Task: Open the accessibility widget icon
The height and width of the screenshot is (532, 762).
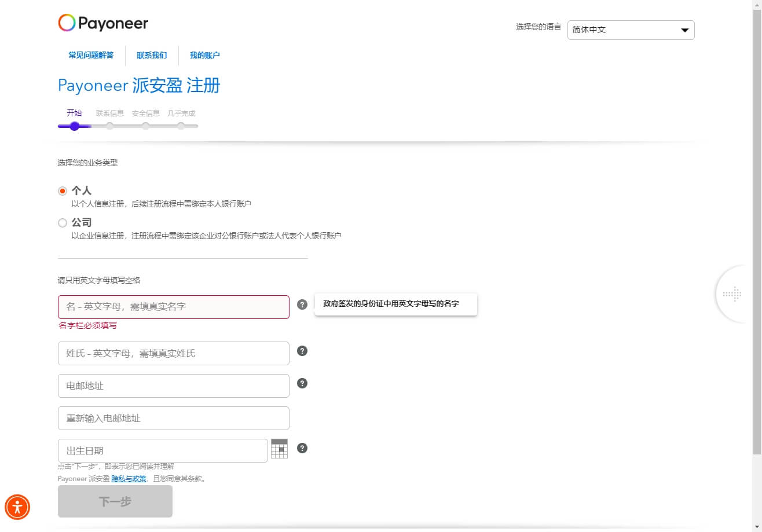Action: [17, 507]
